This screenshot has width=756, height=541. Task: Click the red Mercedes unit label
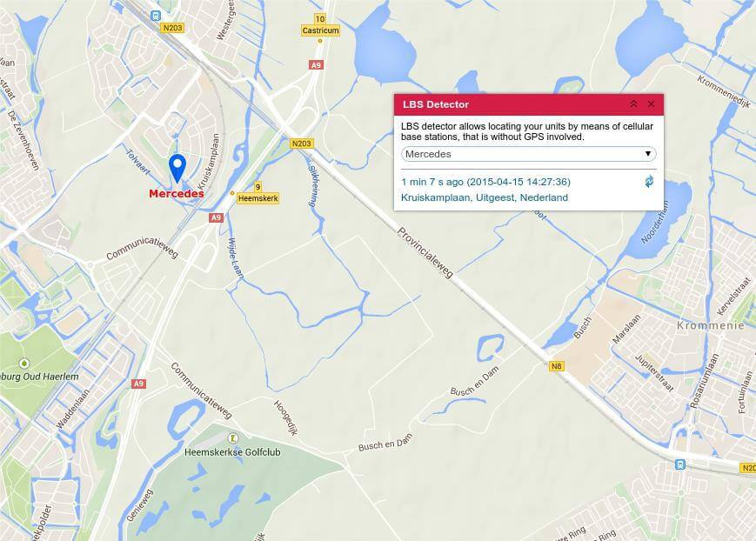tap(177, 193)
